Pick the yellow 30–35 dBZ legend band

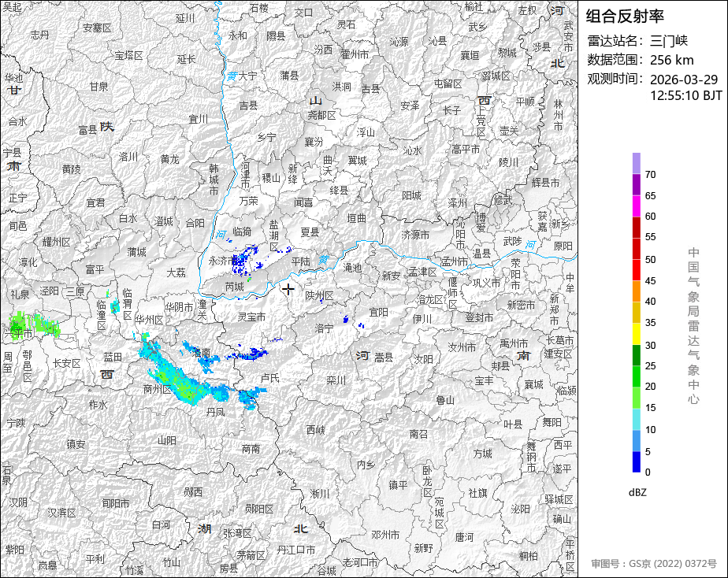point(636,334)
